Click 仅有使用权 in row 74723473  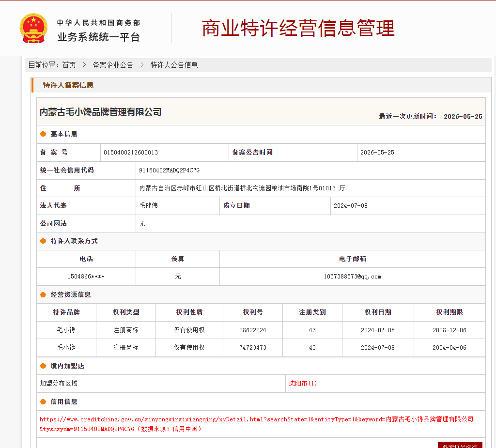pyautogui.click(x=189, y=348)
